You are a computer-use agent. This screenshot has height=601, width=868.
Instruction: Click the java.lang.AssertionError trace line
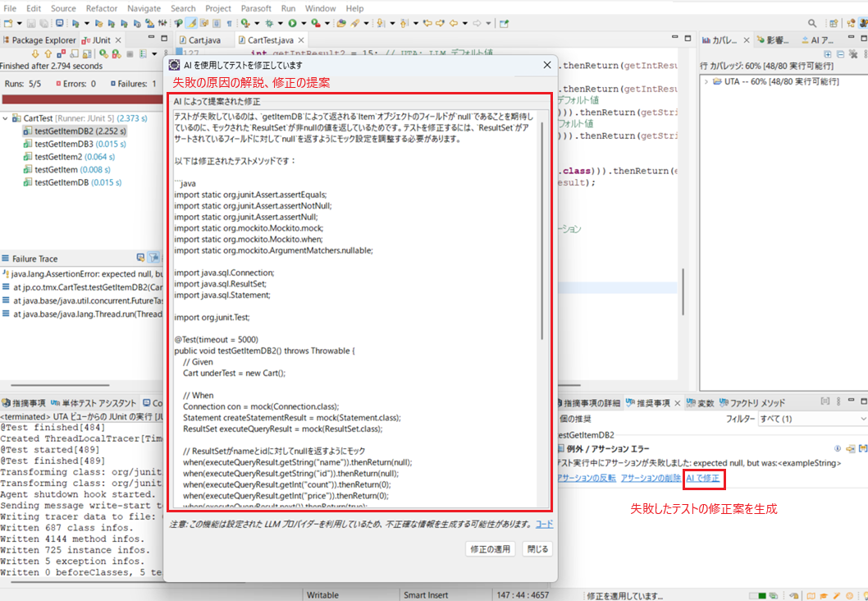point(83,274)
